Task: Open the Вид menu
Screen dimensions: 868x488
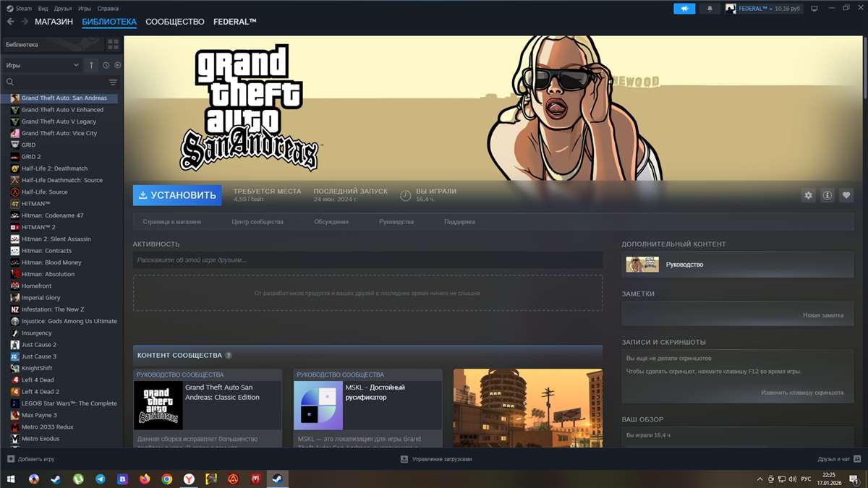Action: coord(43,9)
